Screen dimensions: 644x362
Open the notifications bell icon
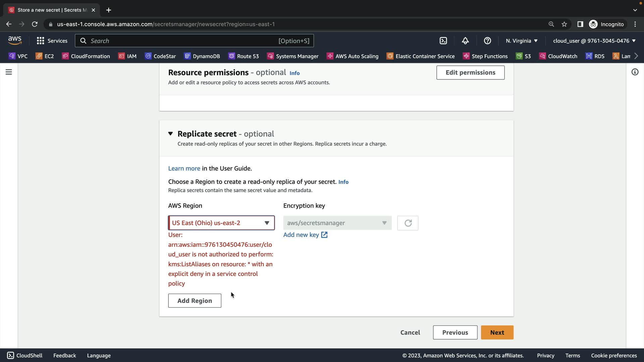[x=465, y=41]
